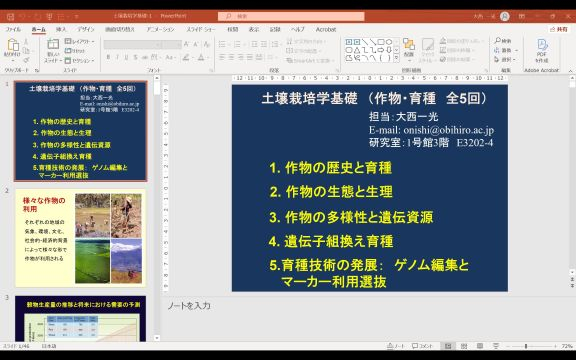Open the Design tab

pos(86,29)
